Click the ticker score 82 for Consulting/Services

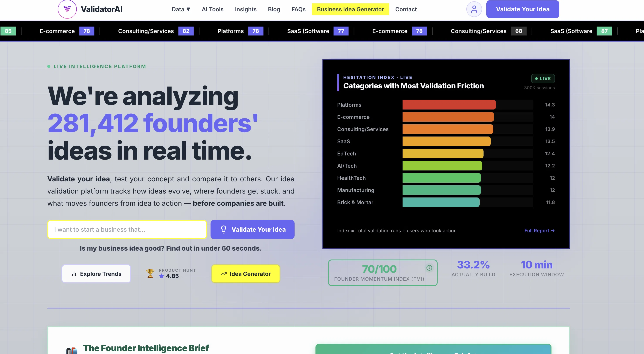pos(186,31)
